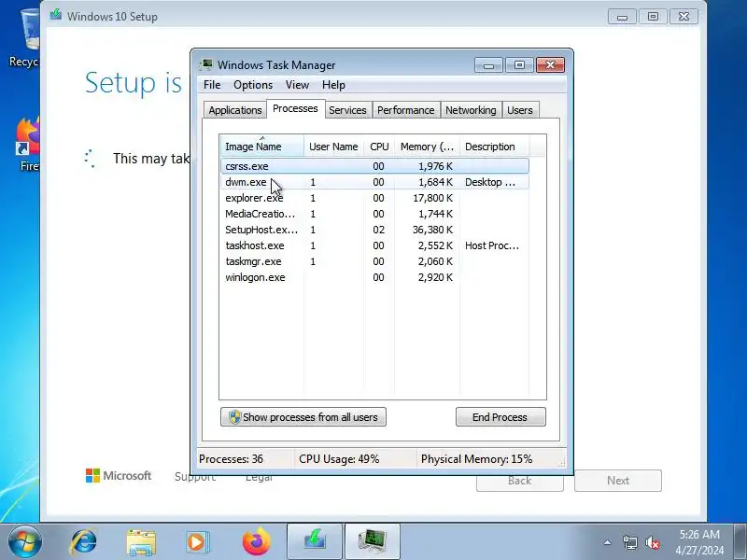Screen dimensions: 747x560
Task: Open the Help menu
Action: [333, 85]
